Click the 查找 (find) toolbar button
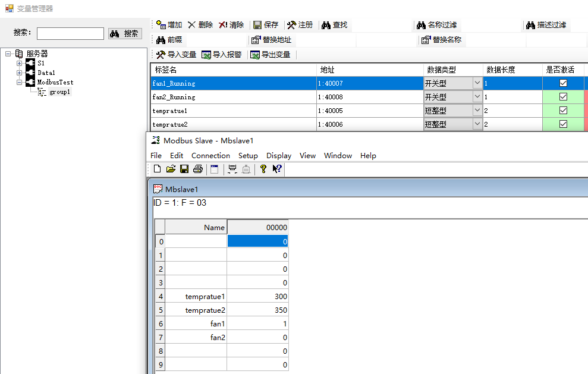The width and height of the screenshot is (588, 374). [335, 25]
